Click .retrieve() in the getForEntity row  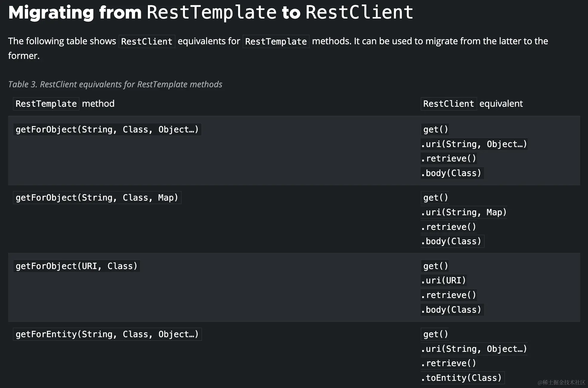point(448,363)
